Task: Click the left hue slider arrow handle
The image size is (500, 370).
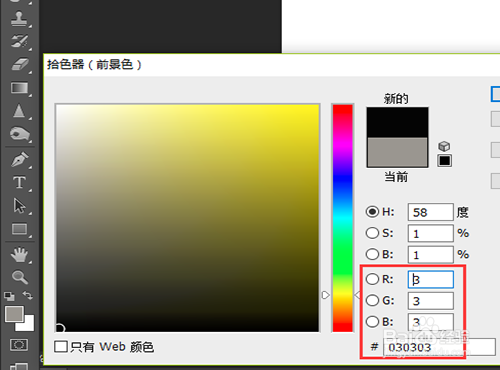Action: point(326,295)
